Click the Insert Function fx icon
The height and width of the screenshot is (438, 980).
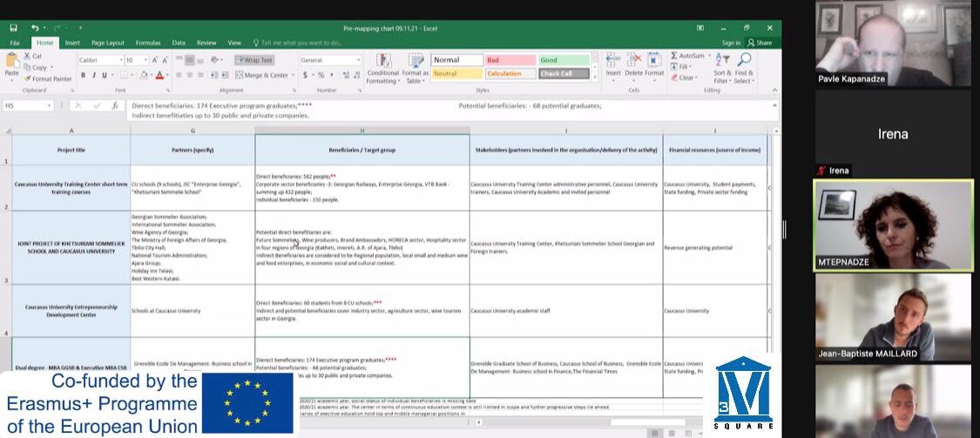115,106
